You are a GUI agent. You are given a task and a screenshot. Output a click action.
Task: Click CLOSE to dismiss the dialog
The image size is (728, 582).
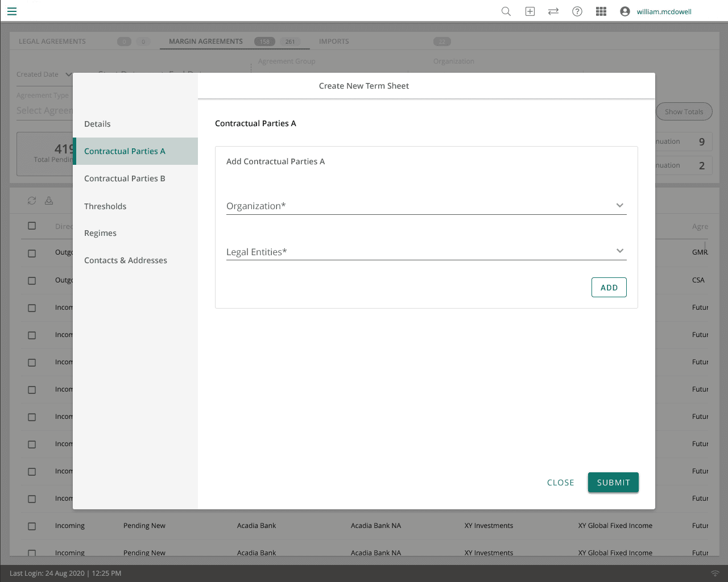(x=560, y=483)
